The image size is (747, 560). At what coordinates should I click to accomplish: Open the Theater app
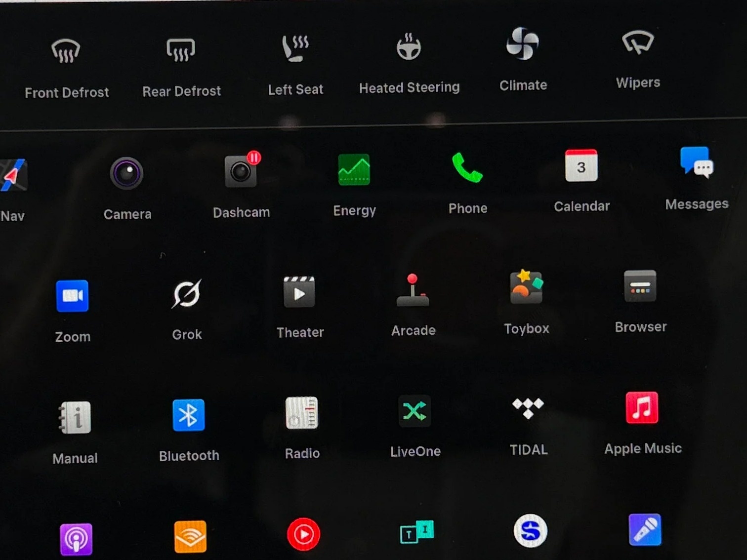(299, 292)
